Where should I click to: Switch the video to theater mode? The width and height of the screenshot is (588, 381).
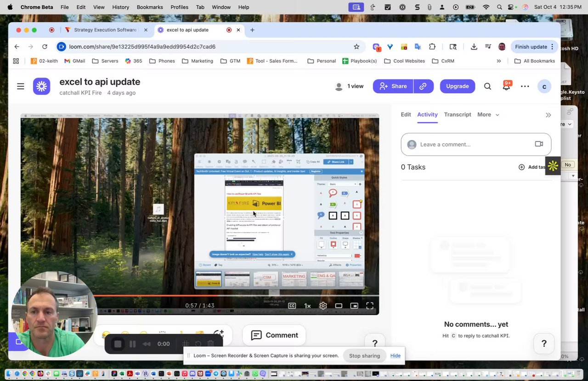tap(339, 306)
